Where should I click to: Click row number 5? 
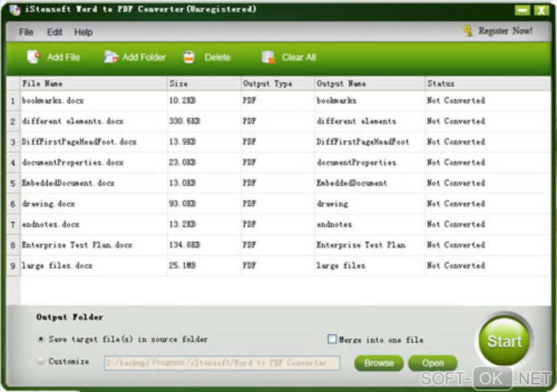point(13,183)
